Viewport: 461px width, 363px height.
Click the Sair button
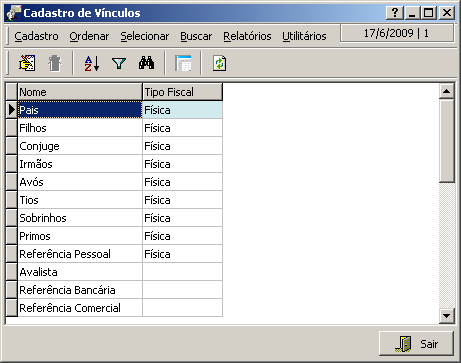click(416, 343)
